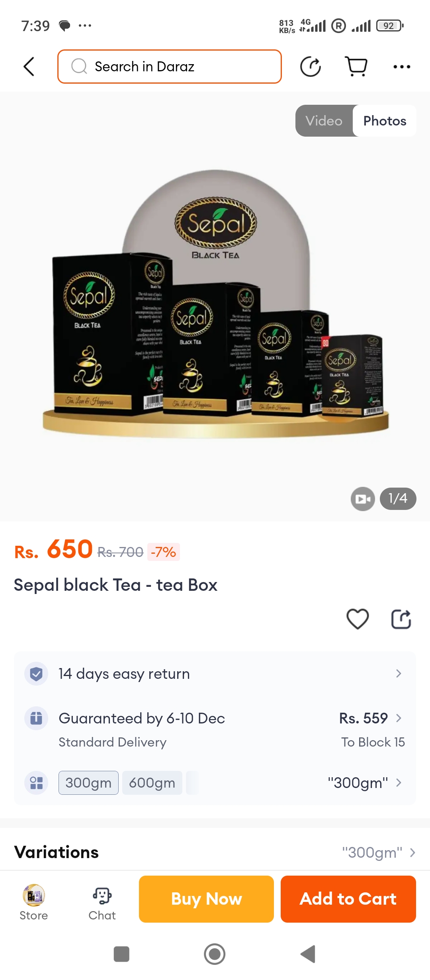Select the 300gm variation chip
Image resolution: width=430 pixels, height=980 pixels.
tap(88, 783)
